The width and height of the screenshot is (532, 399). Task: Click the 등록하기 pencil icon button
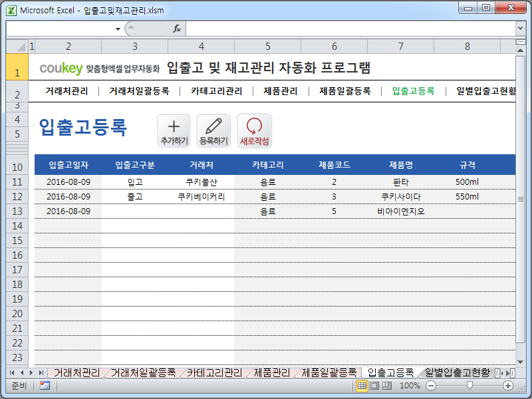click(213, 130)
